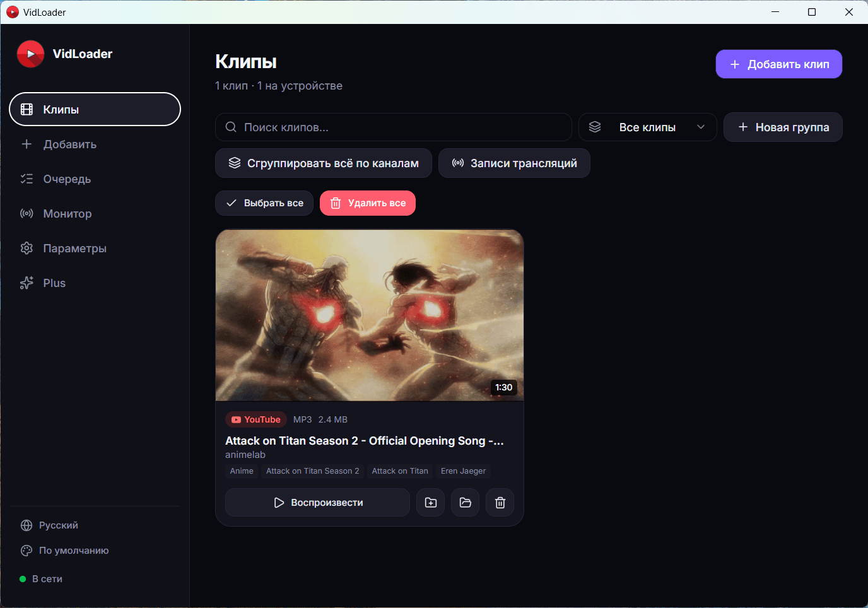868x608 pixels.
Task: Click the open folder icon on clip card
Action: 466,503
